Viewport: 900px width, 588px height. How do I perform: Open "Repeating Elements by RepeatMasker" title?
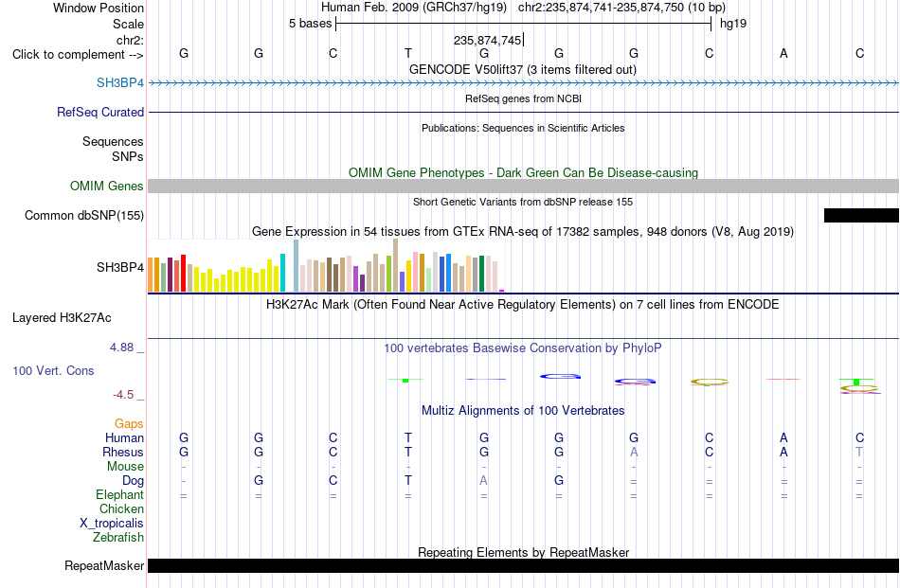[523, 552]
